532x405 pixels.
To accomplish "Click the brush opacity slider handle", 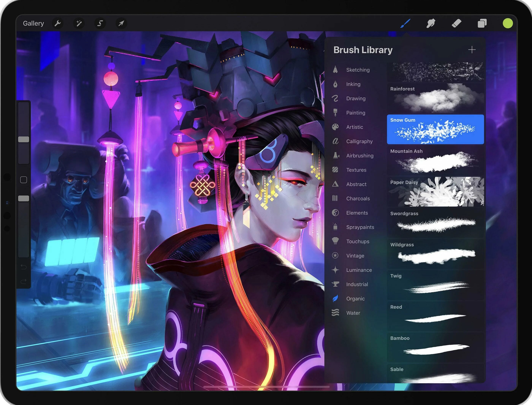I will (24, 198).
